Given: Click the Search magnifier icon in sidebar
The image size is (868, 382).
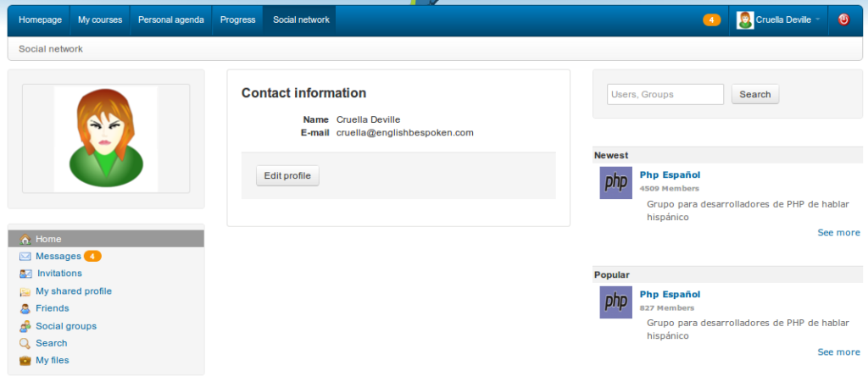Looking at the screenshot, I should coord(25,343).
